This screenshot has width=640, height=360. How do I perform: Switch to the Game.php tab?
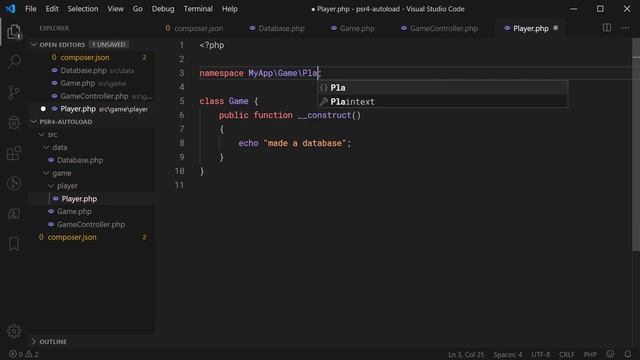pyautogui.click(x=353, y=28)
